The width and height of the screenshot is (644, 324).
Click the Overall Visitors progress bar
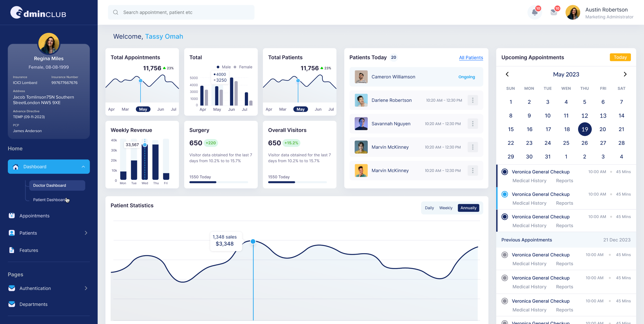[x=297, y=182]
